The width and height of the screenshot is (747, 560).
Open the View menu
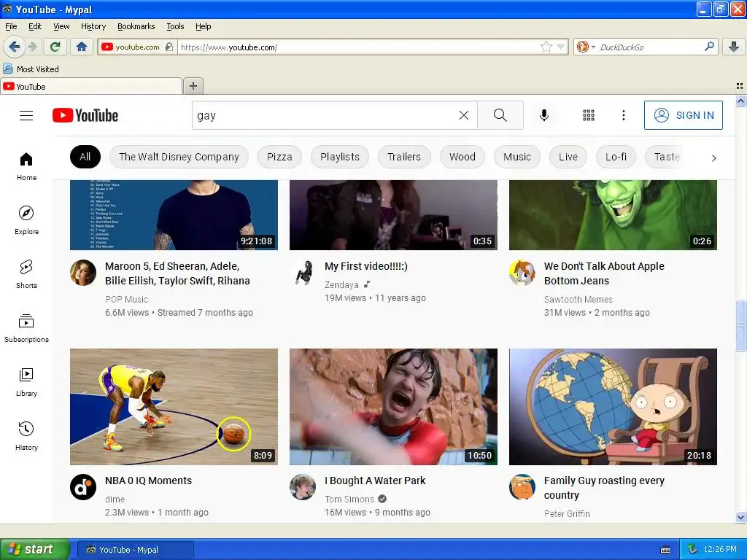click(x=61, y=26)
